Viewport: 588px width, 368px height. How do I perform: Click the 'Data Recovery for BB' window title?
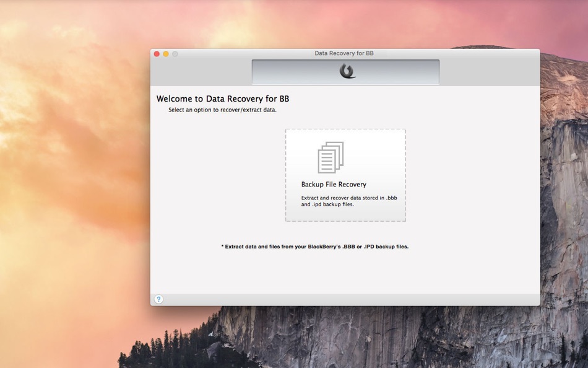tap(344, 53)
